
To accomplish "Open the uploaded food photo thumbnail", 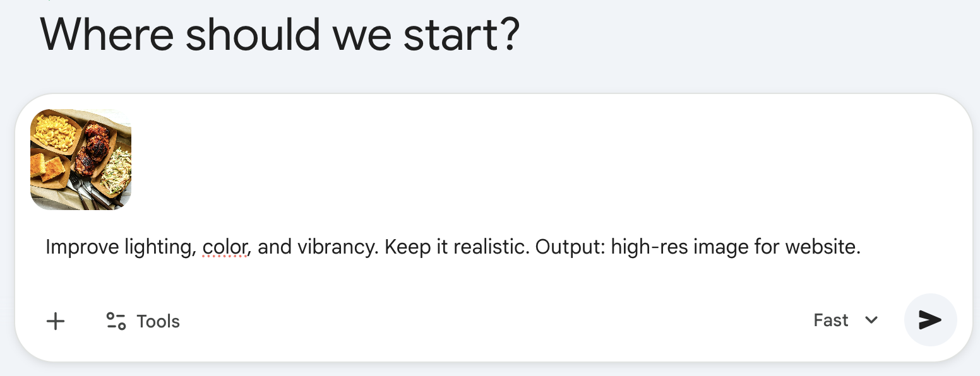I will click(x=81, y=160).
